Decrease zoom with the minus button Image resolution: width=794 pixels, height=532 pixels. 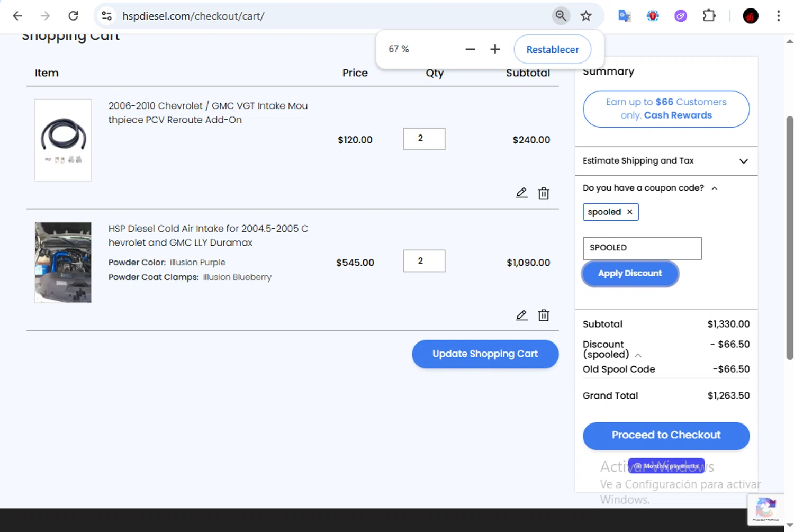click(x=470, y=49)
